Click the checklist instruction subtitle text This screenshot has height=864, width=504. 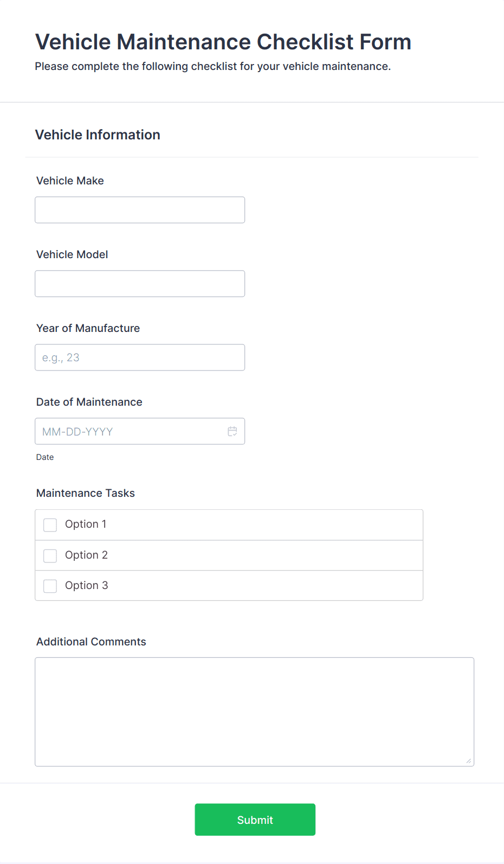(213, 66)
